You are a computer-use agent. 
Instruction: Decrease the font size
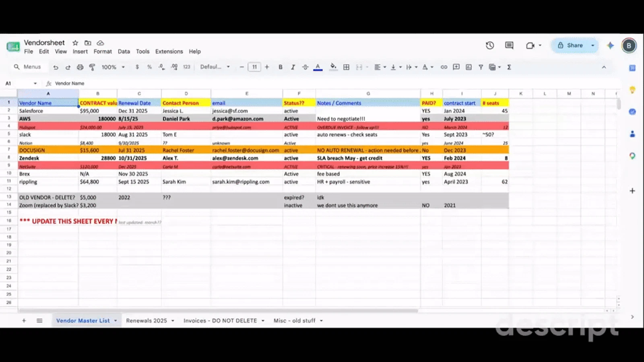pos(242,67)
